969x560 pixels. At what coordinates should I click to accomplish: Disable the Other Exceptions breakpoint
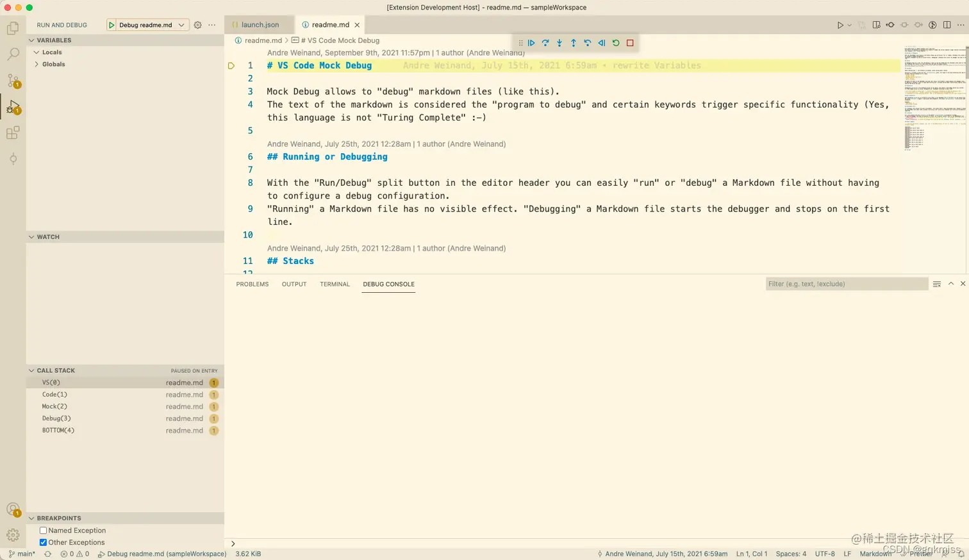43,542
